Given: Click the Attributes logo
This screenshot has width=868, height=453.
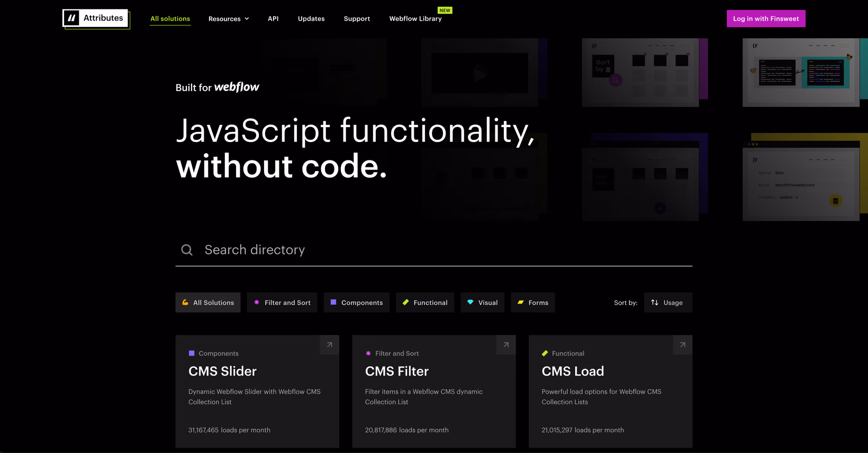Looking at the screenshot, I should coord(96,18).
